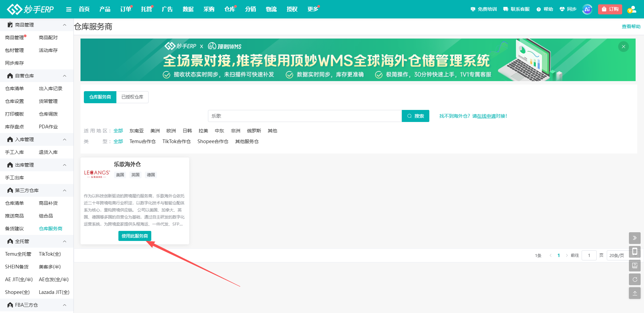Collapse the 全托管 section
Image resolution: width=644 pixels, height=313 pixels.
tap(65, 241)
